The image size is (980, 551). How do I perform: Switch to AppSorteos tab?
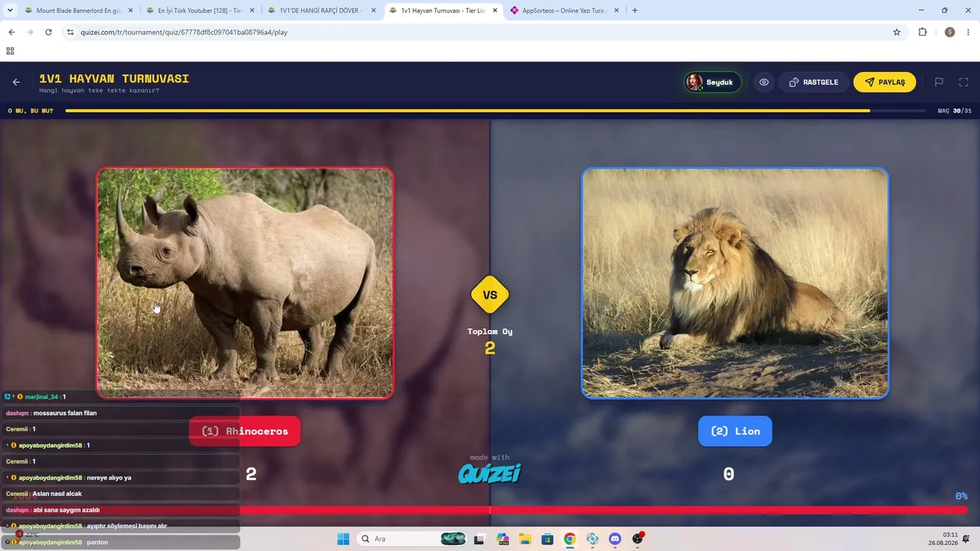[x=563, y=11]
